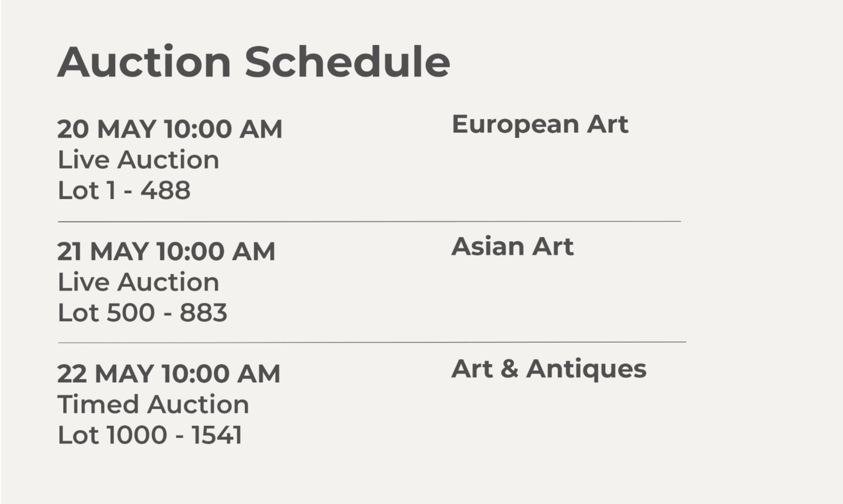Click the "Lot 500 - 883" range
Screen dimensions: 843x504
coord(142,312)
